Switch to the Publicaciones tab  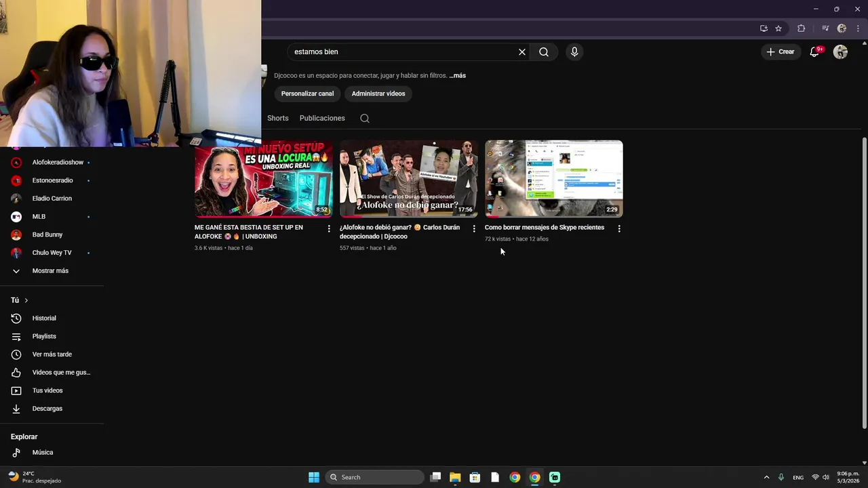coord(322,118)
